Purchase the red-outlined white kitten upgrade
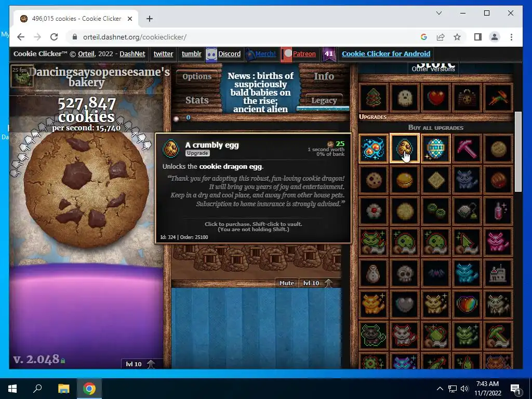Screen dimensions: 532x399 pyautogui.click(x=404, y=336)
